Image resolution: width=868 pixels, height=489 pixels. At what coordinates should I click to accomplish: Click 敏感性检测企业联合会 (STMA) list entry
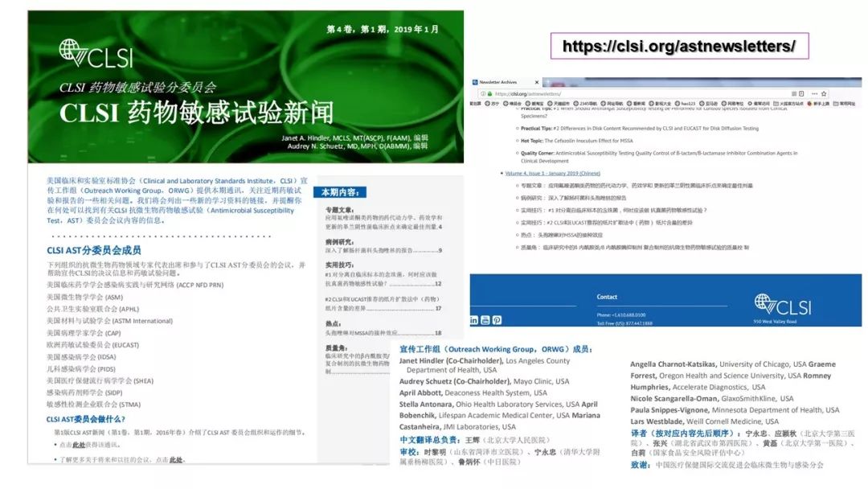point(93,405)
